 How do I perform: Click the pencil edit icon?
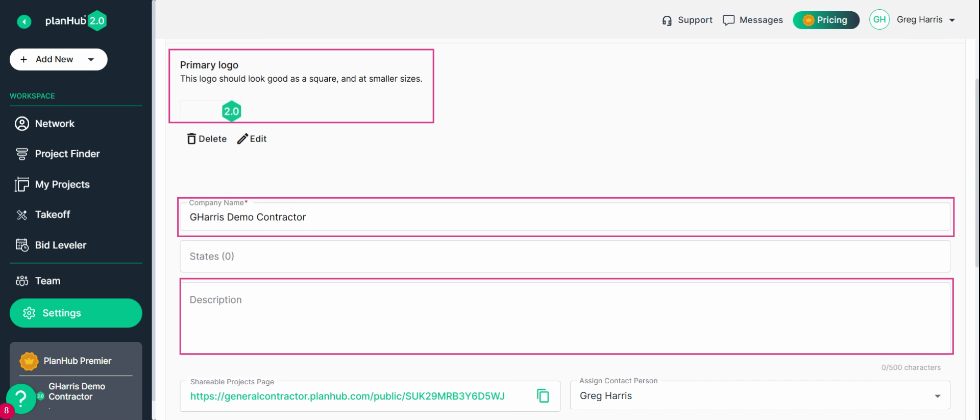[242, 139]
